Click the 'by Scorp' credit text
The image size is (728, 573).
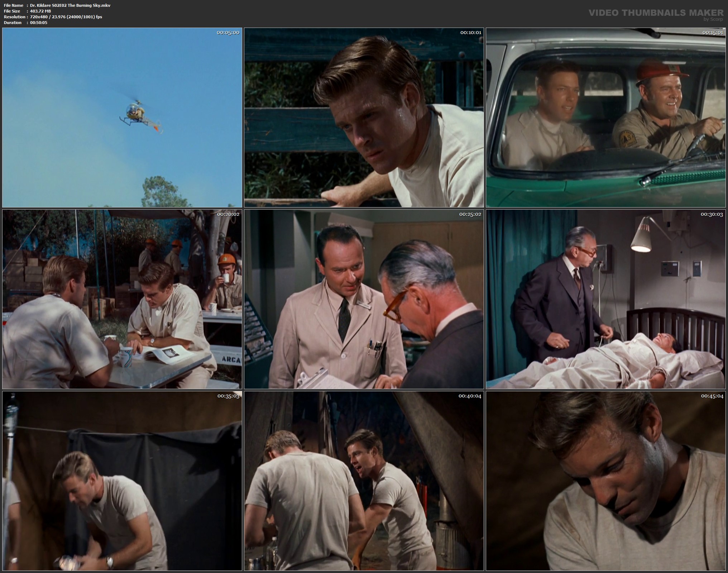pos(713,19)
